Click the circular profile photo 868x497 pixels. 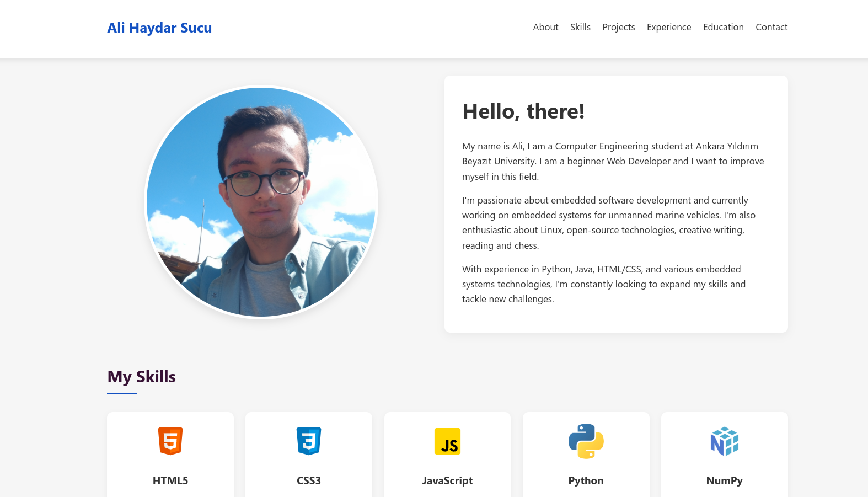click(x=261, y=202)
